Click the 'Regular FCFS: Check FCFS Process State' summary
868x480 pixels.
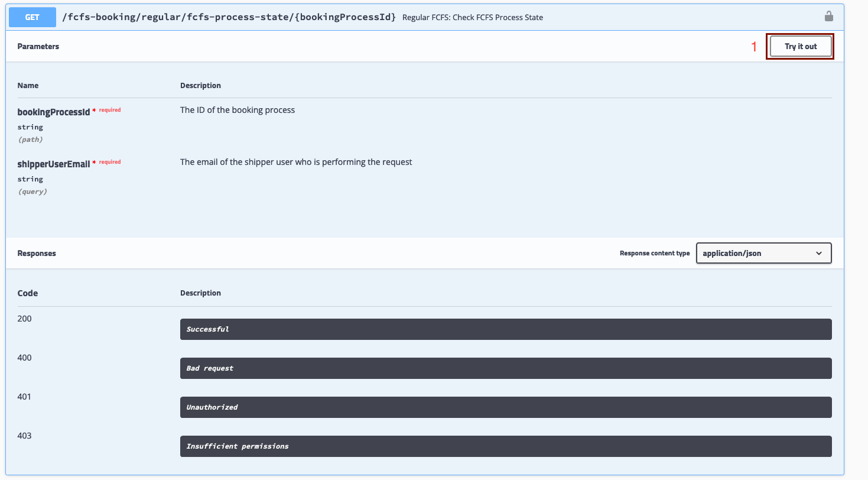(472, 18)
